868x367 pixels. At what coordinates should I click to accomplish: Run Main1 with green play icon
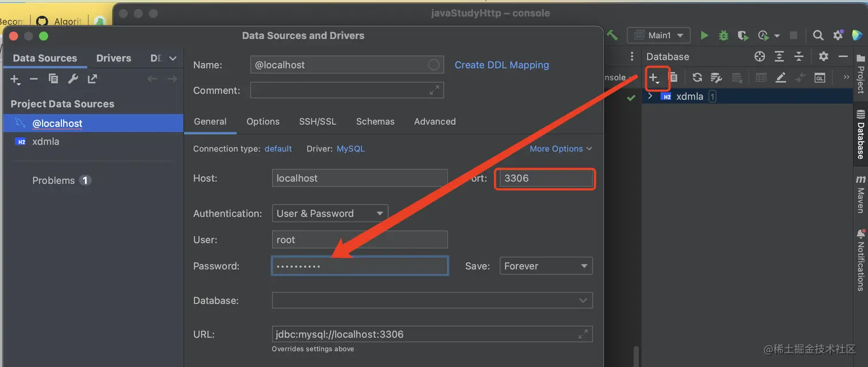pos(704,36)
